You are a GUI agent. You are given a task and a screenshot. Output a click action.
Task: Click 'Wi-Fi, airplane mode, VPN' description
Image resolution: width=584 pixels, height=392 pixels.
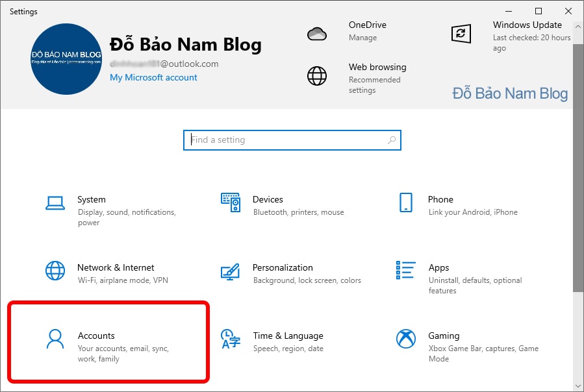123,280
